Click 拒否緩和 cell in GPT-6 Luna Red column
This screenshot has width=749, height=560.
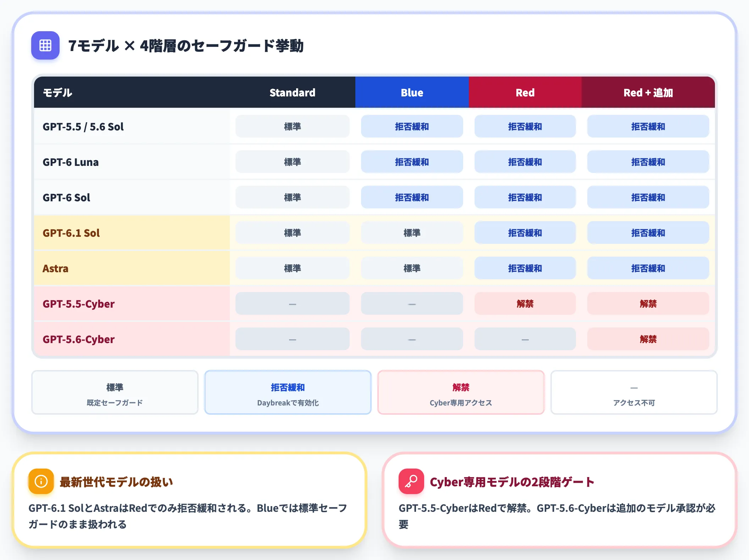pos(525,162)
